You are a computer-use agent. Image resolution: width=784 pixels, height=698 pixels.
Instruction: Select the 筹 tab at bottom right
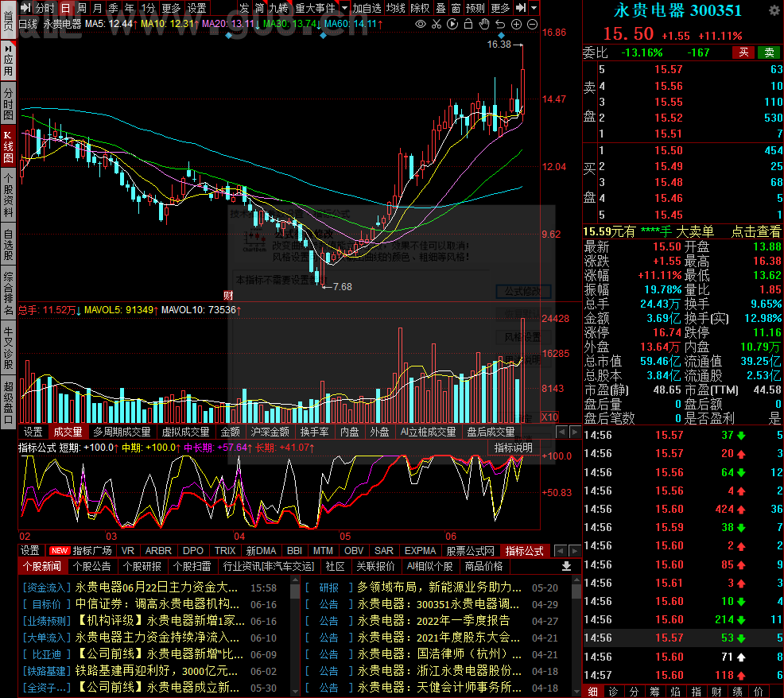coord(654,691)
